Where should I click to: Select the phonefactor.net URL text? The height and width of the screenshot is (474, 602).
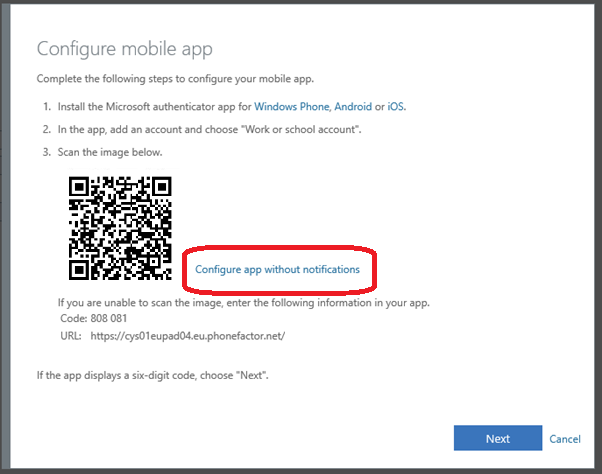(x=188, y=336)
